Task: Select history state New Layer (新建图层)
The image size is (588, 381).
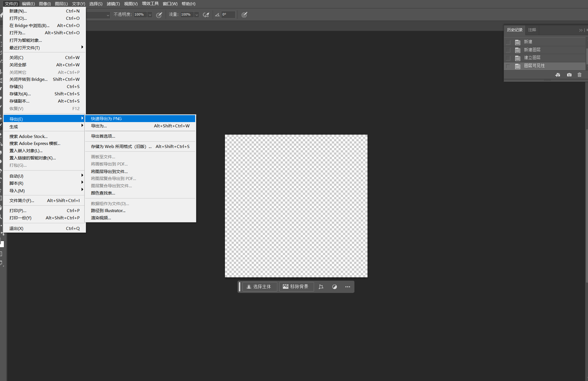Action: tap(545, 50)
